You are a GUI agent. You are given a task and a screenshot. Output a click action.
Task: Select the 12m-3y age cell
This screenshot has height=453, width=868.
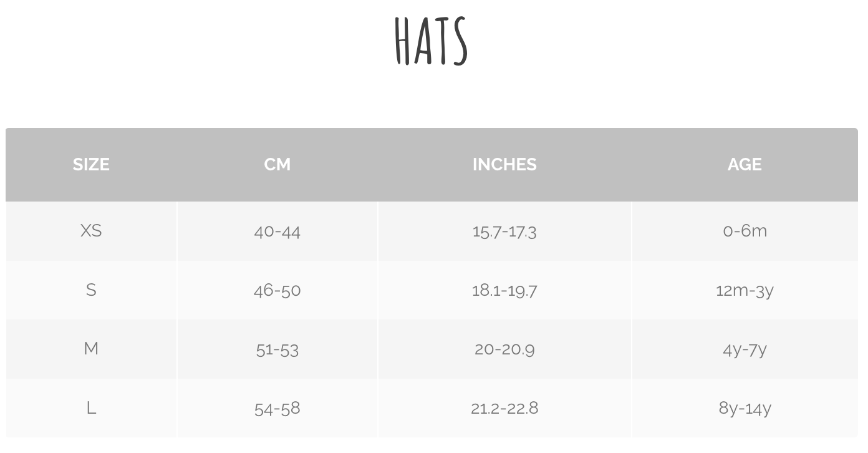[x=745, y=290]
